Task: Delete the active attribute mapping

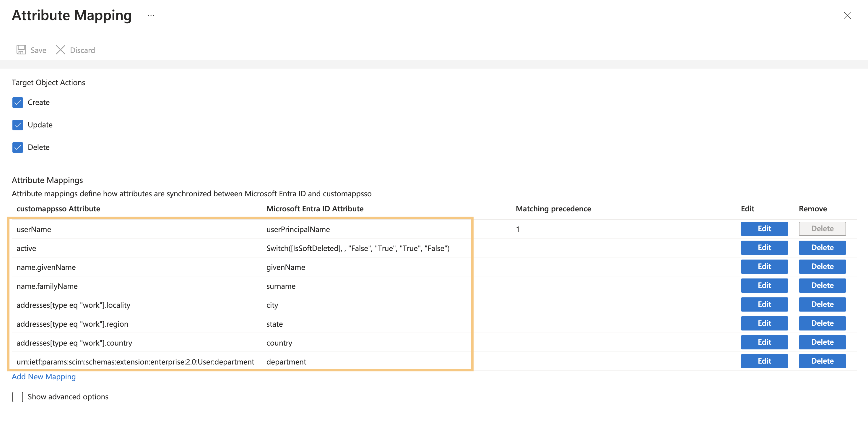Action: 822,247
